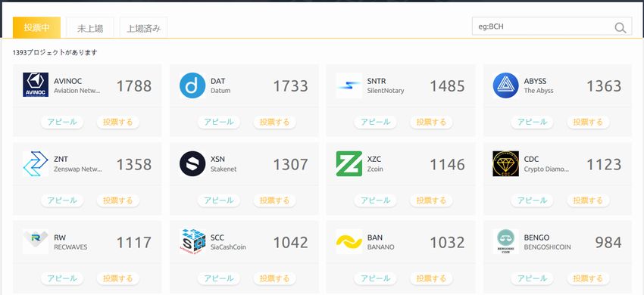The height and width of the screenshot is (295, 644).
Task: Select the 投票中 tab
Action: click(x=36, y=27)
